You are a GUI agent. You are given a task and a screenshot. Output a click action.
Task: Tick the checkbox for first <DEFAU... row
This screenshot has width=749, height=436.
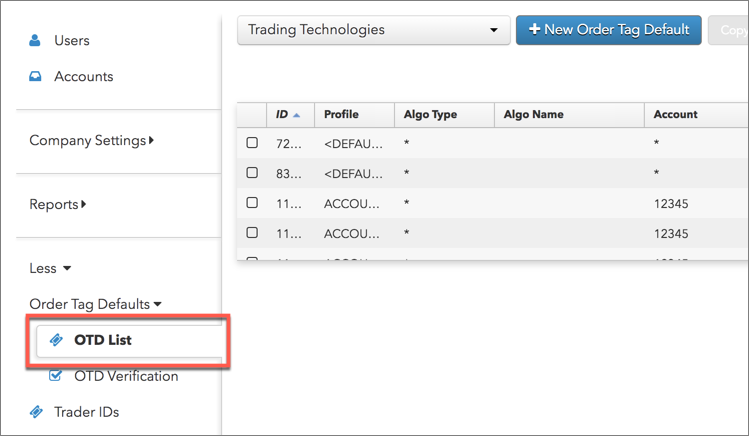[253, 143]
